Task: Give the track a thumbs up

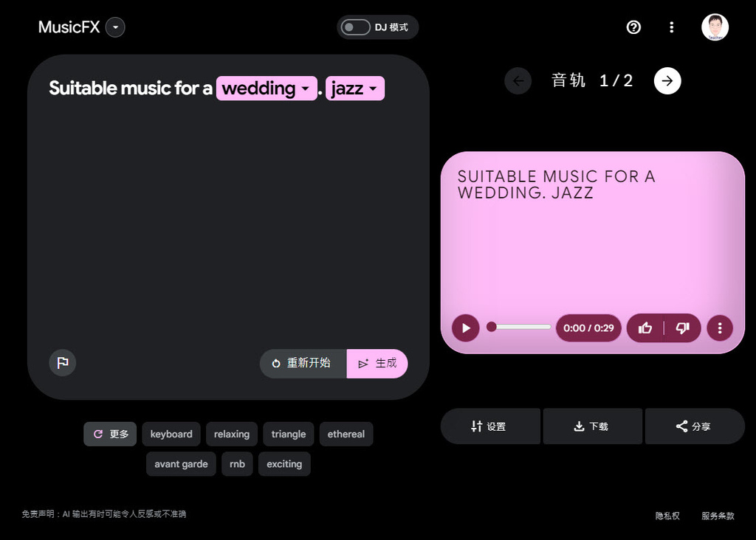Action: click(x=645, y=328)
